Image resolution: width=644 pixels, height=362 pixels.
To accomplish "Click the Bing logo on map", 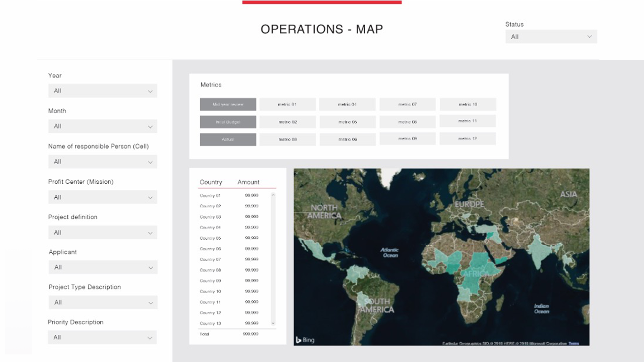I will 305,340.
